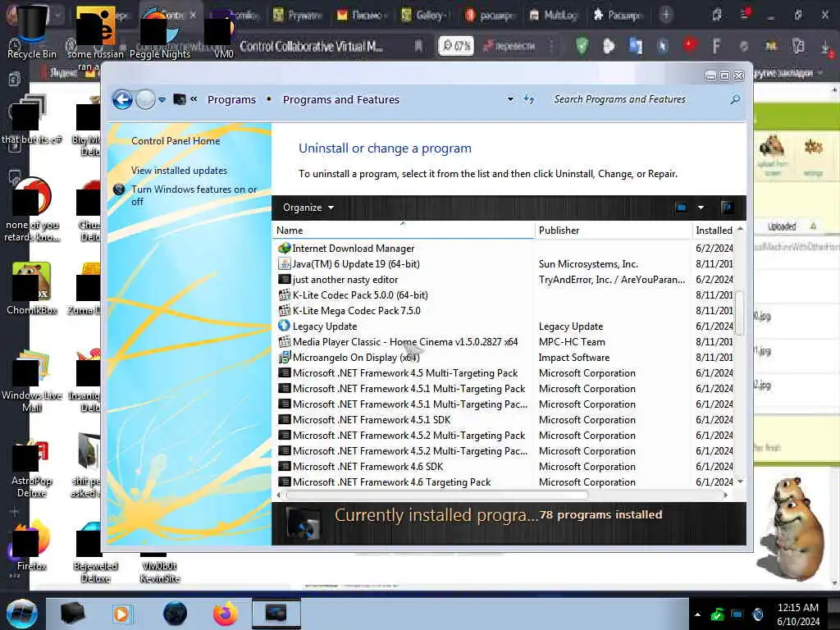Screen dimensions: 840x630
Task: Open recent pages dropdown beside navigation arrows
Action: [162, 99]
